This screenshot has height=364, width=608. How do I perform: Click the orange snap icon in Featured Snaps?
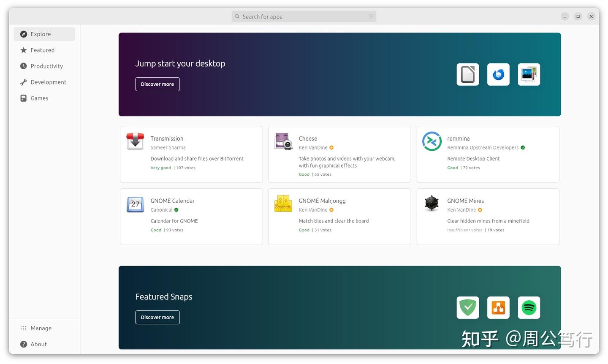coord(498,307)
